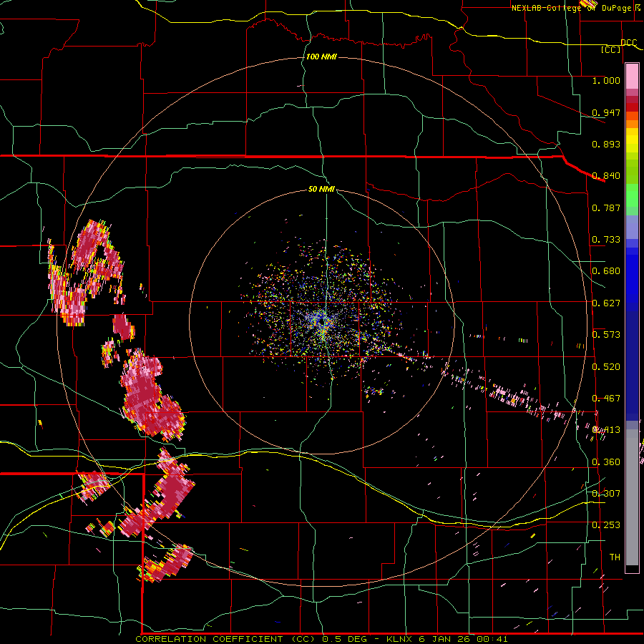The width and height of the screenshot is (644, 644).
Task: Click the 50 NMI range ring label
Action: coord(321,189)
